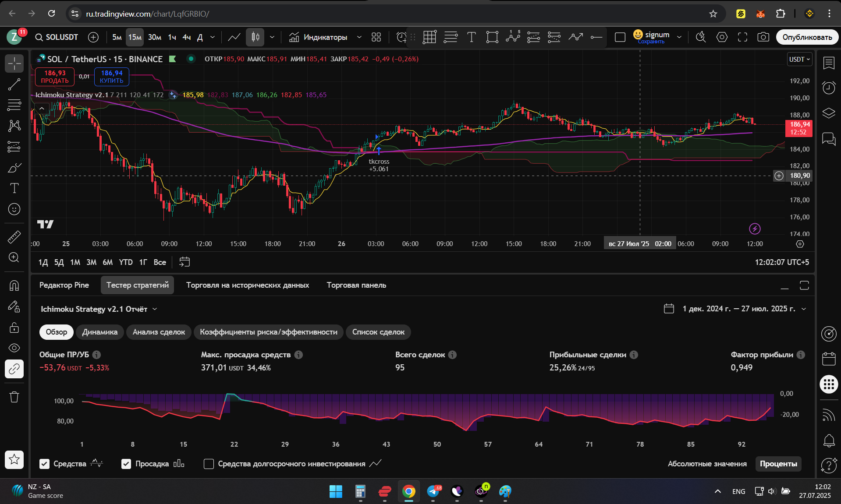Image resolution: width=841 pixels, height=504 pixels.
Task: Open the SOLUSDT symbol search
Action: [x=57, y=37]
